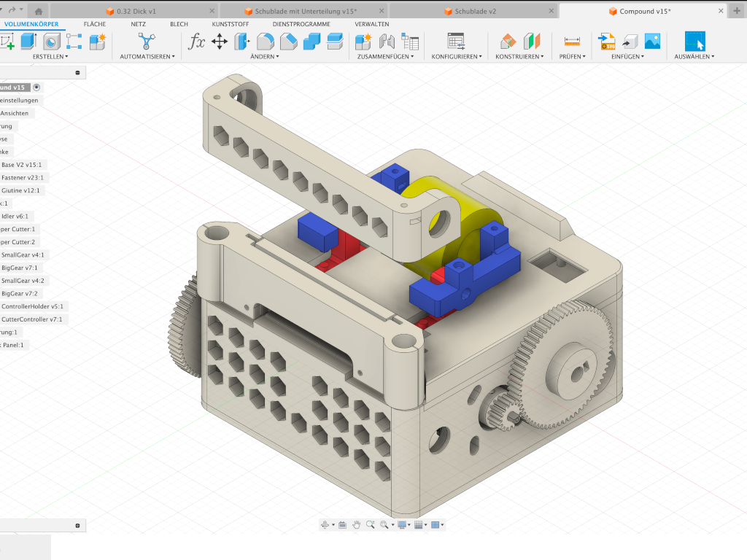747x560 pixels.
Task: Select the Measure ruler icon in Prüfen
Action: (572, 42)
